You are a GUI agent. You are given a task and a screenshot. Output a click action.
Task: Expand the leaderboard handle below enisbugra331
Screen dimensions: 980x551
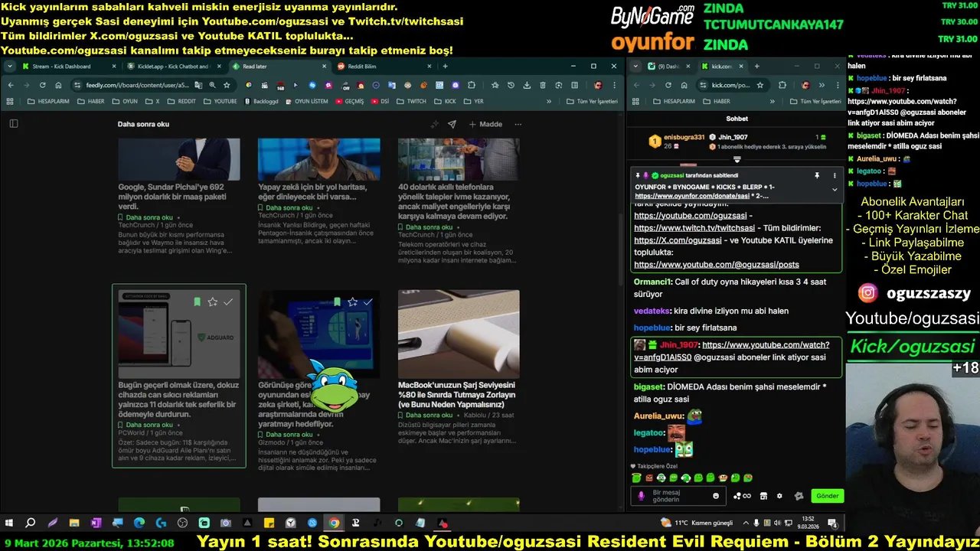737,160
